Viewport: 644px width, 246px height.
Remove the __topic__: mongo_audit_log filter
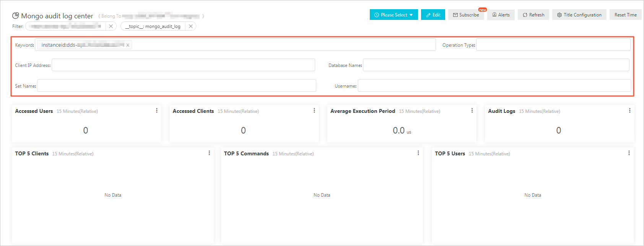click(190, 26)
